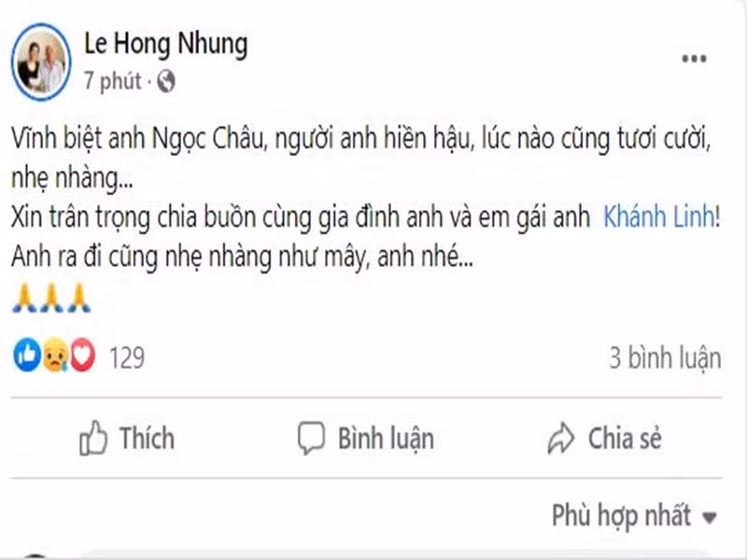Select the Le Hong Nhung name heading

click(166, 42)
